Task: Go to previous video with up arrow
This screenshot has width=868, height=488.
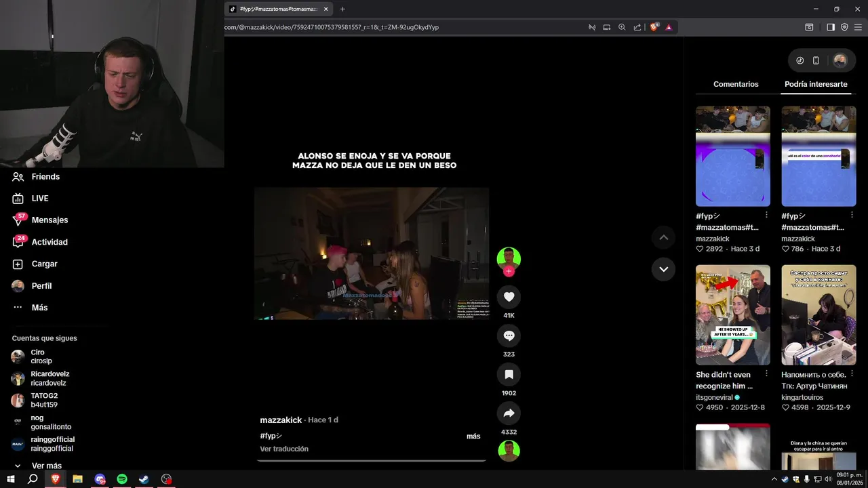Action: 663,237
